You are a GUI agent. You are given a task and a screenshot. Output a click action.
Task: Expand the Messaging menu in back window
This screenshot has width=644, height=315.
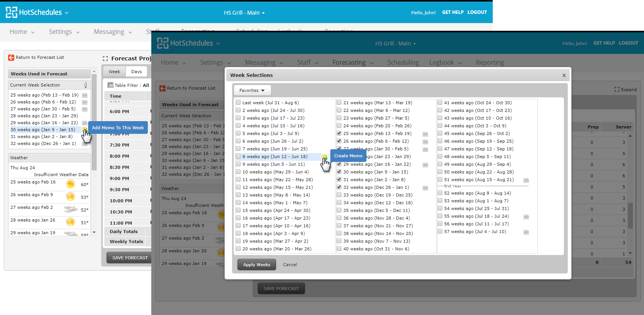click(x=113, y=32)
